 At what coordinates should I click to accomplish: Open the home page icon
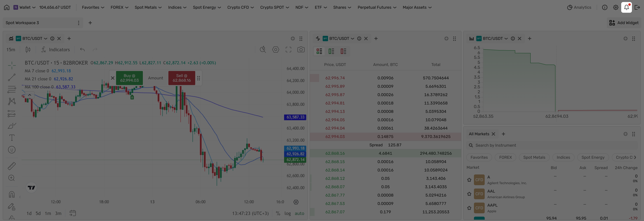[7, 7]
